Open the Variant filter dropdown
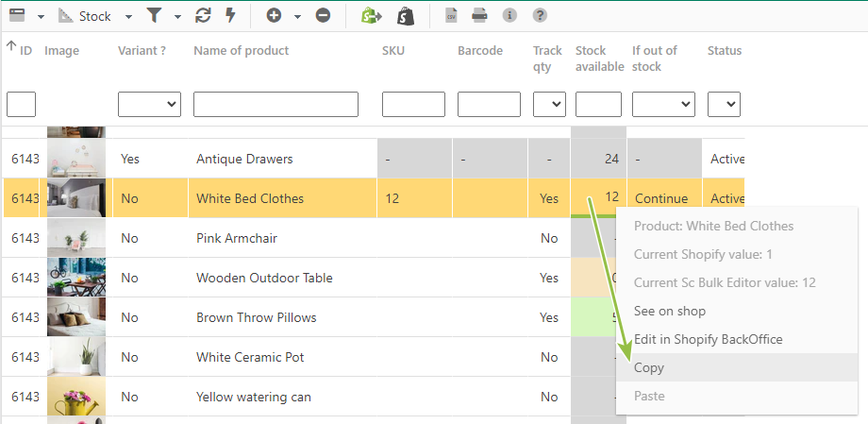This screenshot has width=868, height=424. pyautogui.click(x=149, y=104)
